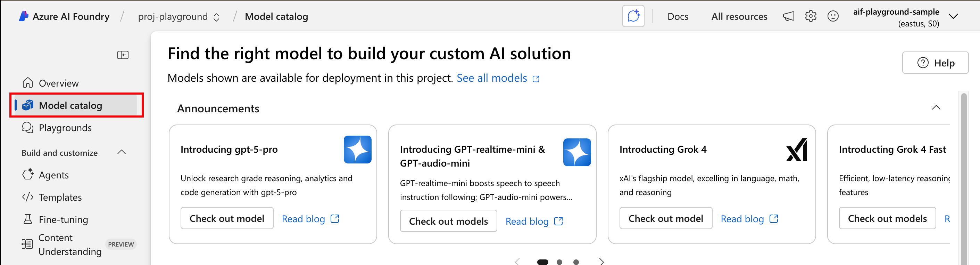Open See all models link
Image resolution: width=980 pixels, height=265 pixels.
[492, 78]
